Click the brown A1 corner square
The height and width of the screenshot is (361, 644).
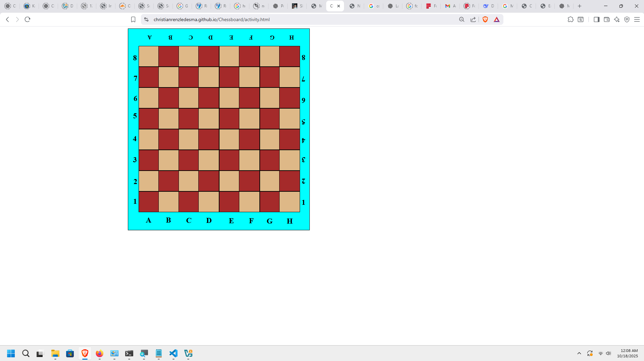pyautogui.click(x=149, y=202)
